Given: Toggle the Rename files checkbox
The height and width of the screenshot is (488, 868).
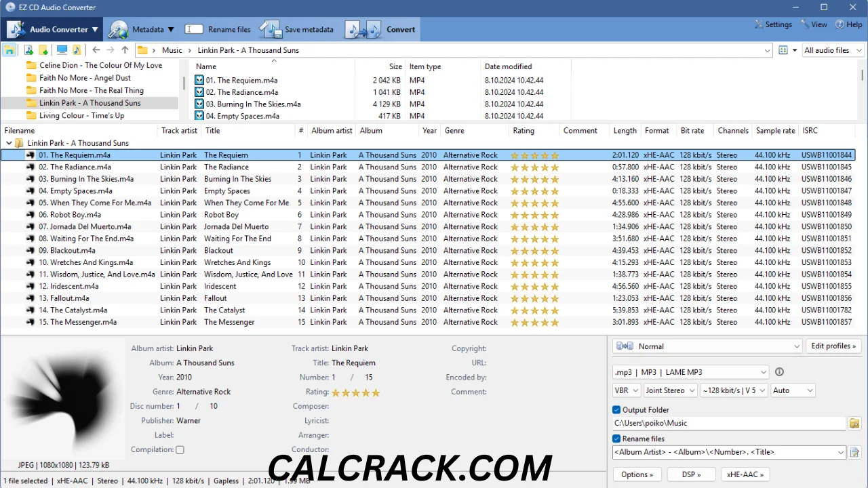Looking at the screenshot, I should [x=616, y=439].
